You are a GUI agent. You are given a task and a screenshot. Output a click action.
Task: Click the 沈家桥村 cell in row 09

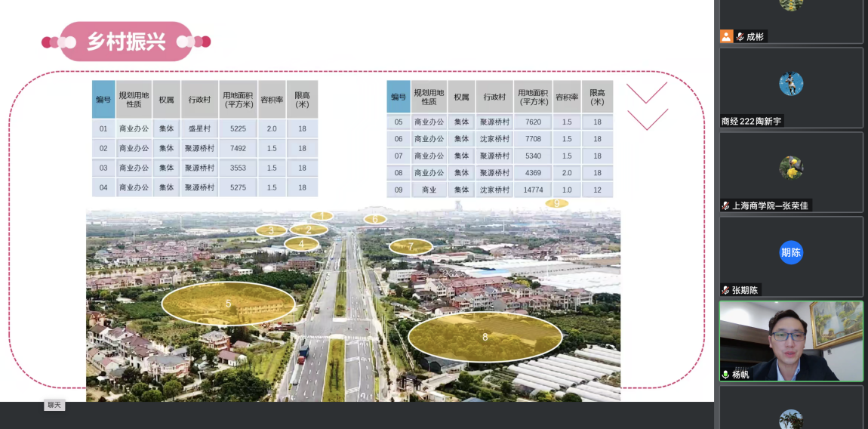[494, 190]
